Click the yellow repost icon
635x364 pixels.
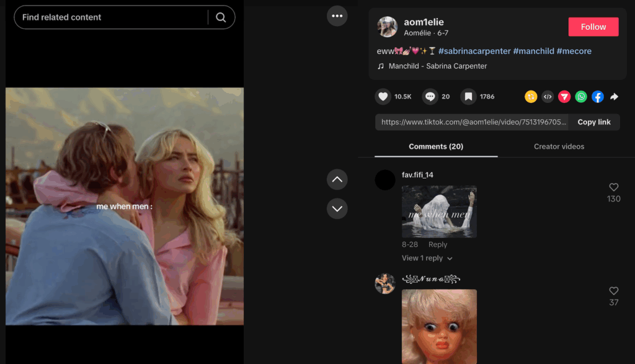pos(531,97)
